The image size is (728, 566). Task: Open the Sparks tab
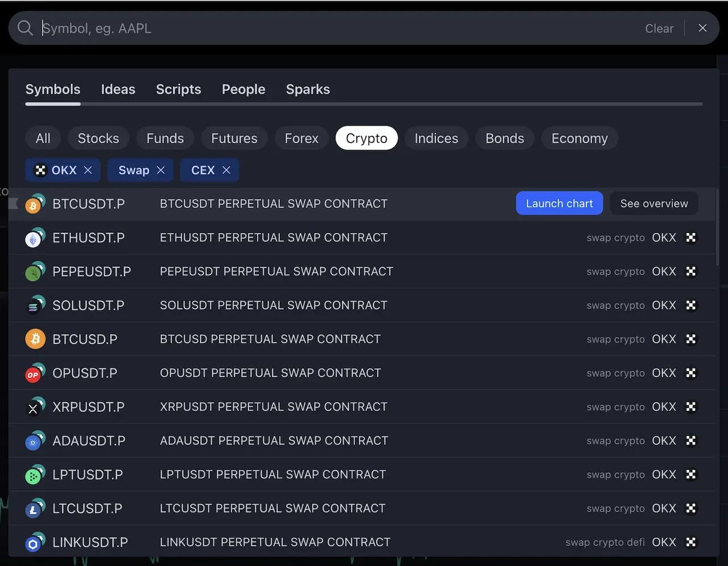308,89
